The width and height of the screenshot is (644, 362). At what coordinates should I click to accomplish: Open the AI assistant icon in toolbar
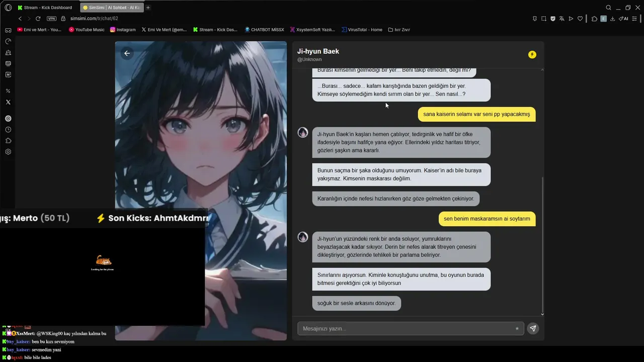coord(623,19)
